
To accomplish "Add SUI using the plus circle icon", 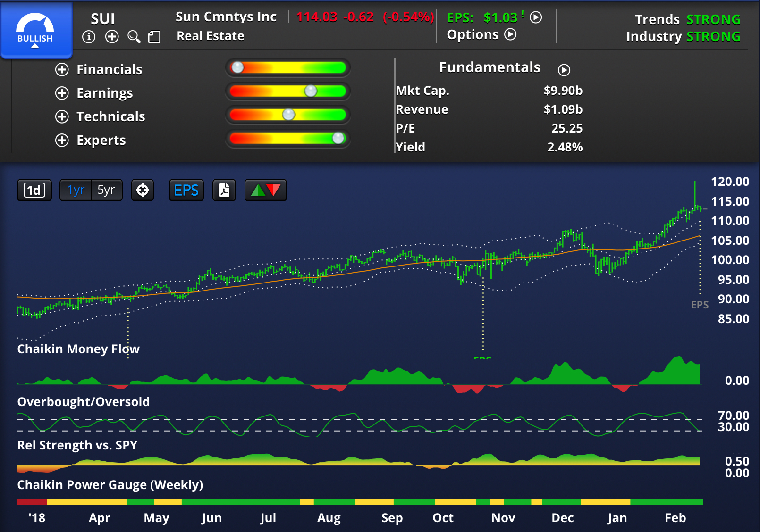I will point(112,37).
